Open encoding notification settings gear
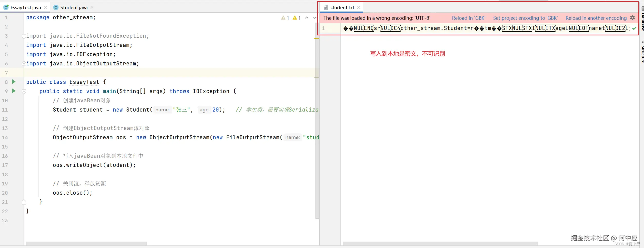Screen dimensions: 644x248 pos(632,18)
